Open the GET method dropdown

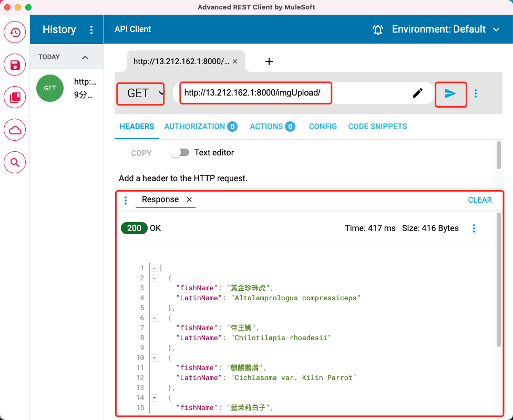141,93
